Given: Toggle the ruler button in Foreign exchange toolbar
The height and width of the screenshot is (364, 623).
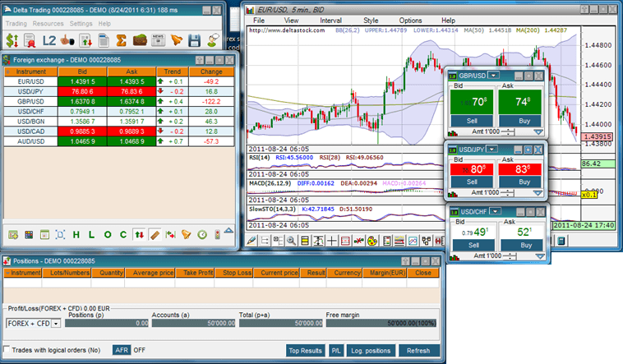Looking at the screenshot, I should coord(155,235).
